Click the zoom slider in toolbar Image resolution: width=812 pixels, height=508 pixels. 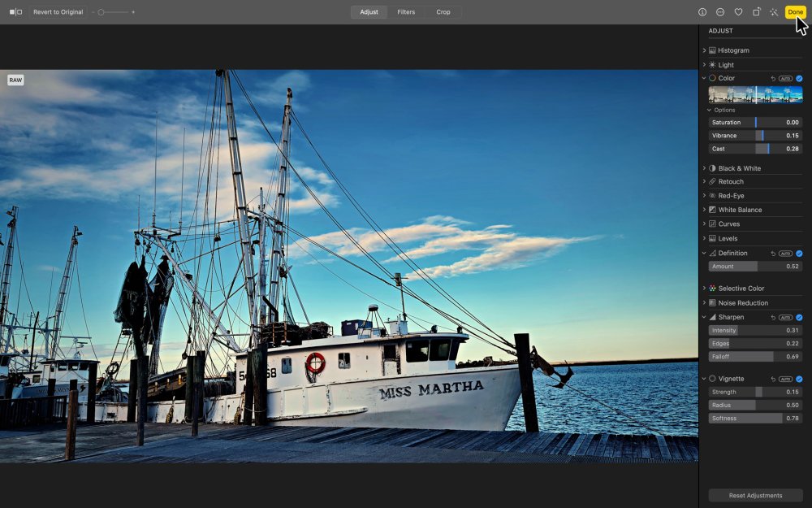coord(114,12)
